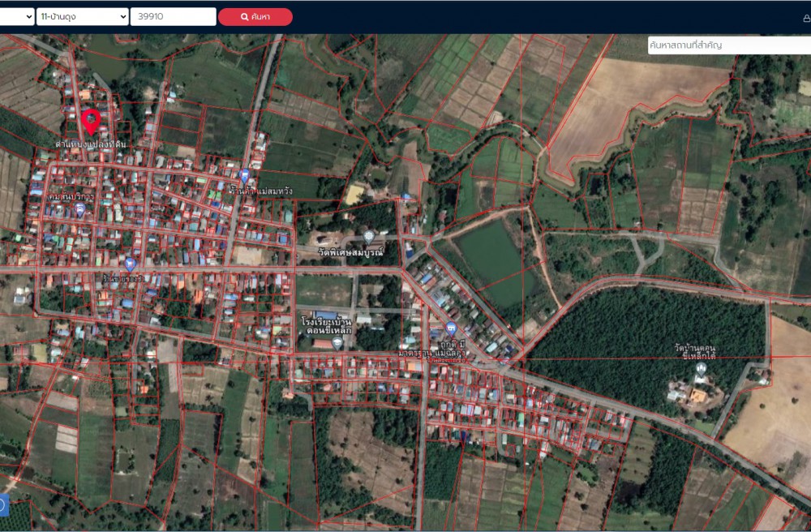Select the gray marker at วัดบ้านดอนขี้เหล็กใต้
Image resolution: width=811 pixels, height=532 pixels.
coord(701,368)
